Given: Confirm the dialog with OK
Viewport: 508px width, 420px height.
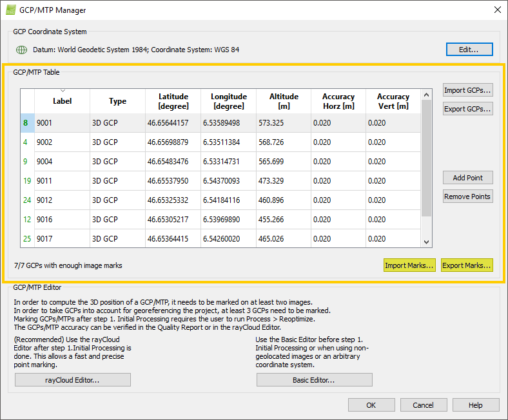Looking at the screenshot, I should [371, 405].
